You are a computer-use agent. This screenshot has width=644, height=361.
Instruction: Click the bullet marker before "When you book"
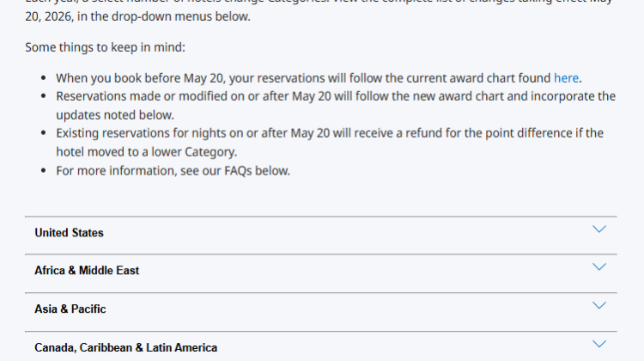click(44, 78)
